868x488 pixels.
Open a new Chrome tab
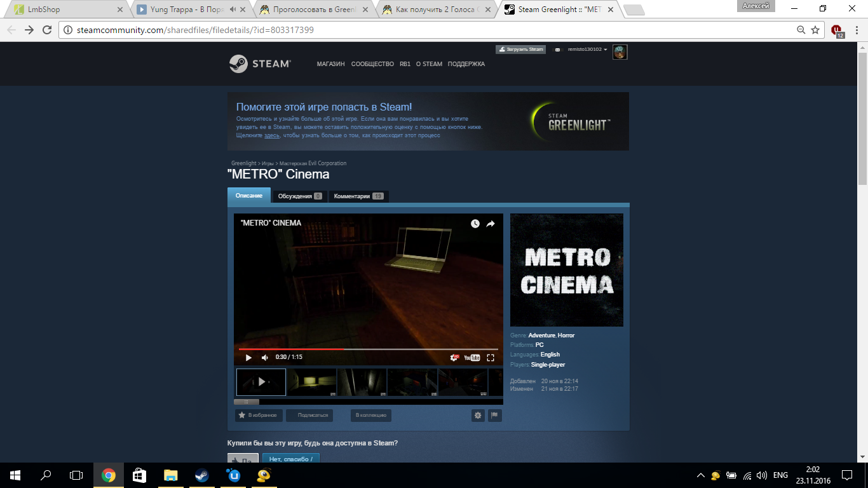click(x=634, y=10)
